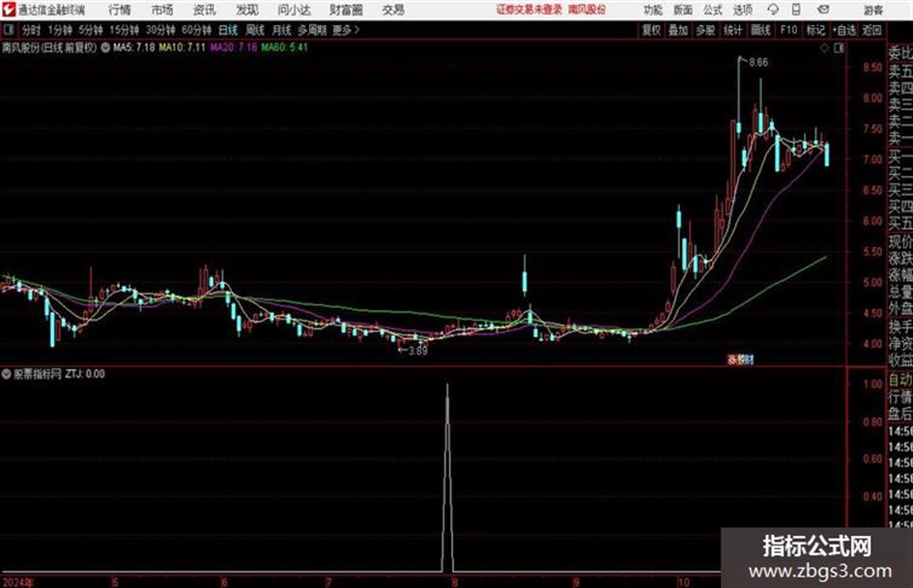Click the diamond icon at chart top-right
This screenshot has width=913, height=588.
[x=824, y=48]
